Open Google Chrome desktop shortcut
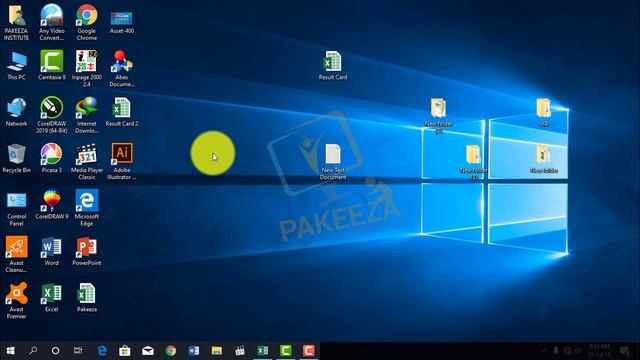Image resolution: width=640 pixels, height=360 pixels. pos(87,22)
